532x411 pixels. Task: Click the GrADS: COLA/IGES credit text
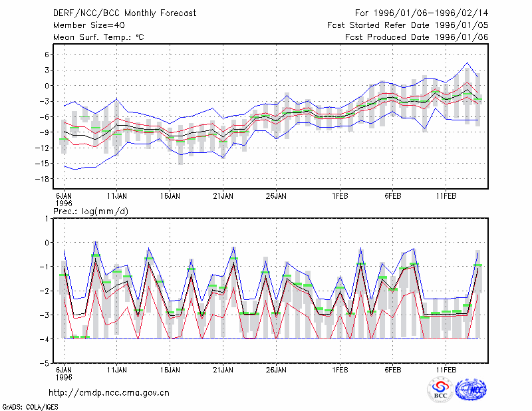tap(30, 407)
